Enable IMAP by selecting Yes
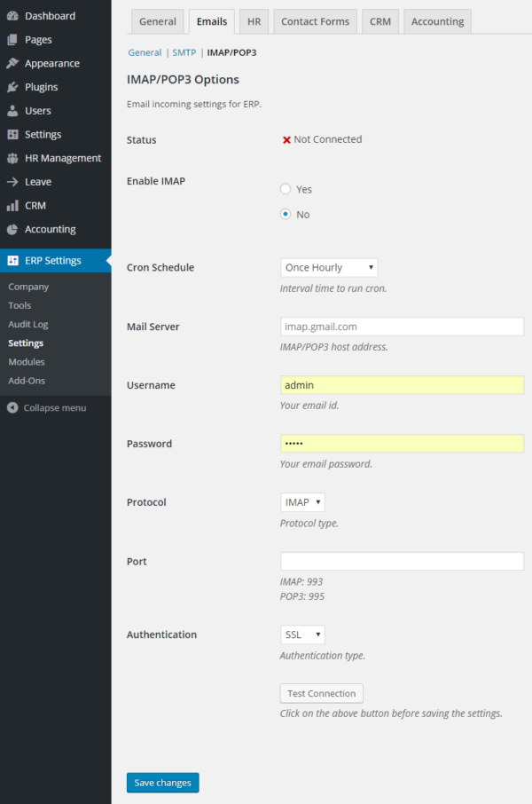The image size is (532, 804). tap(286, 188)
